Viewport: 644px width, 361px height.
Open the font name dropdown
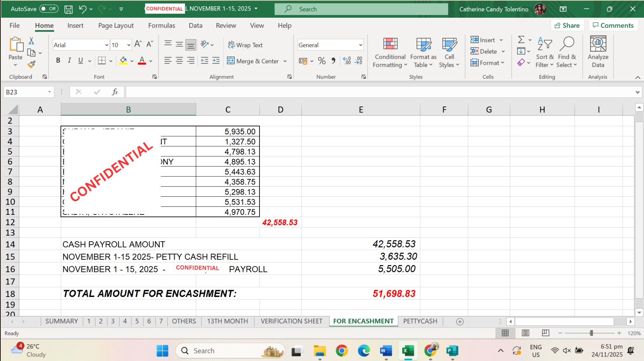click(107, 45)
